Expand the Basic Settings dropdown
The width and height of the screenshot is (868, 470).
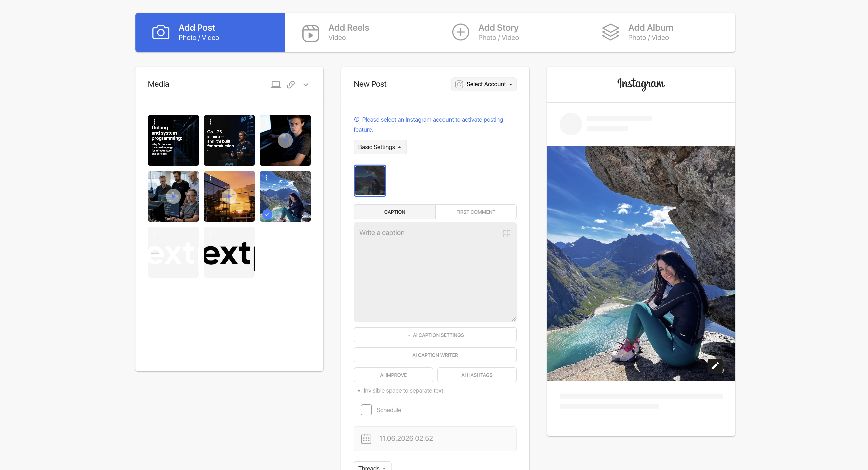[380, 147]
